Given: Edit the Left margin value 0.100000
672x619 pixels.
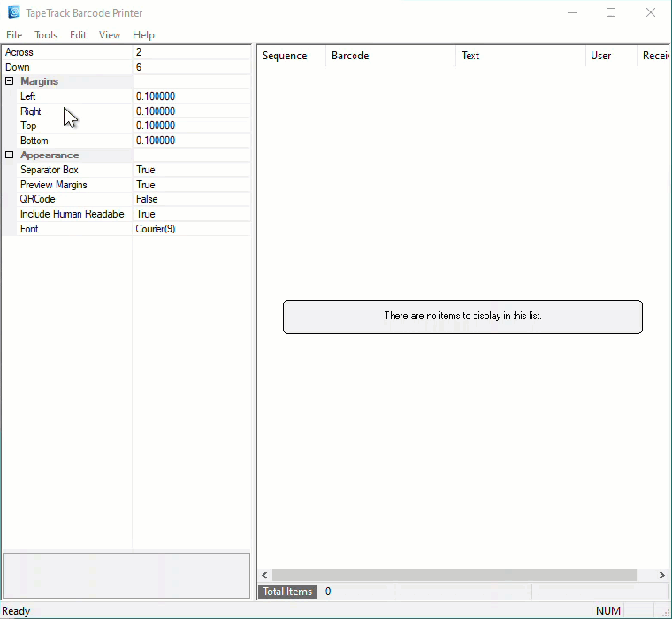Looking at the screenshot, I should click(x=192, y=96).
